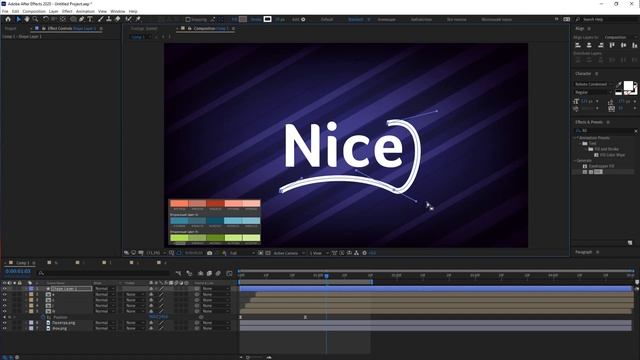Select the Rotation tool
The width and height of the screenshot is (640, 360).
coord(45,19)
